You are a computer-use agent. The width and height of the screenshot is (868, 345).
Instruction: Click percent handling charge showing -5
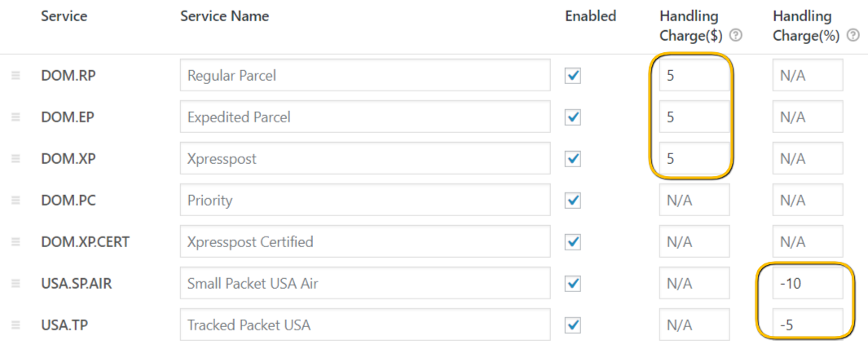808,325
